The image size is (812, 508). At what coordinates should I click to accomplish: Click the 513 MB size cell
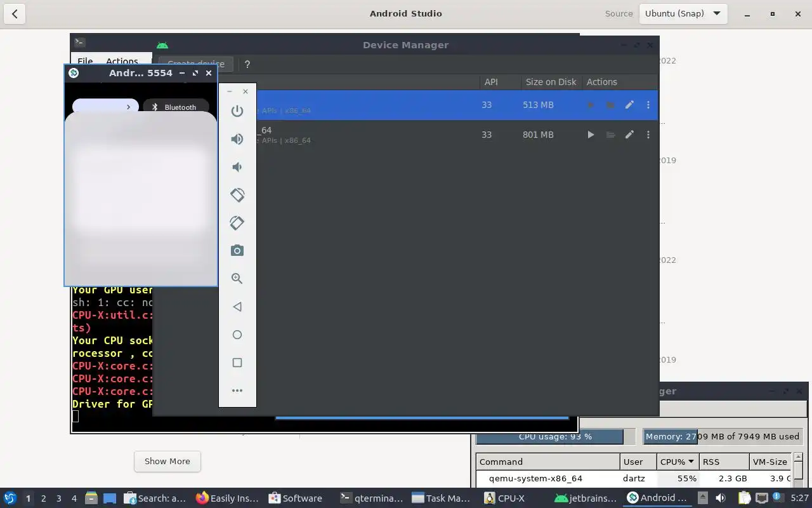[x=538, y=105]
